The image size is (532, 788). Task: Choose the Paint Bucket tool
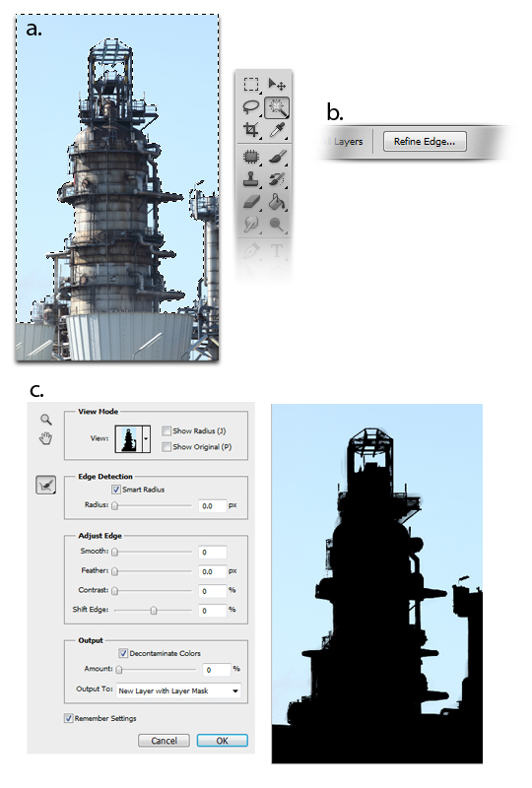(277, 202)
